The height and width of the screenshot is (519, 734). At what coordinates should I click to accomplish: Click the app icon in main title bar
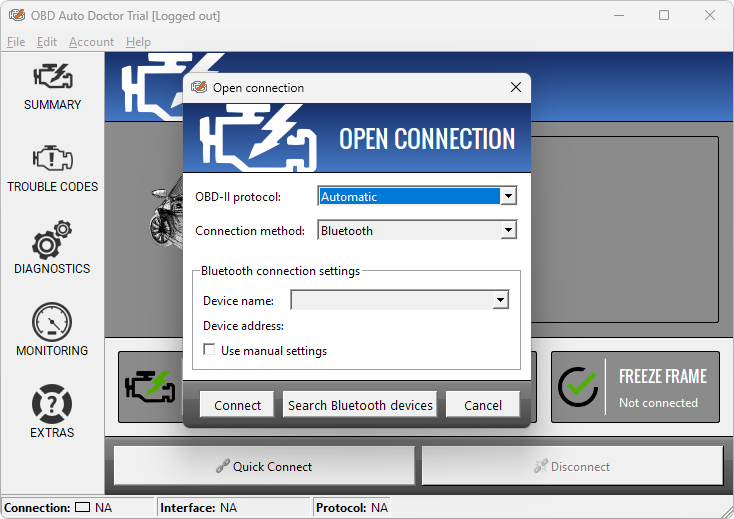17,15
